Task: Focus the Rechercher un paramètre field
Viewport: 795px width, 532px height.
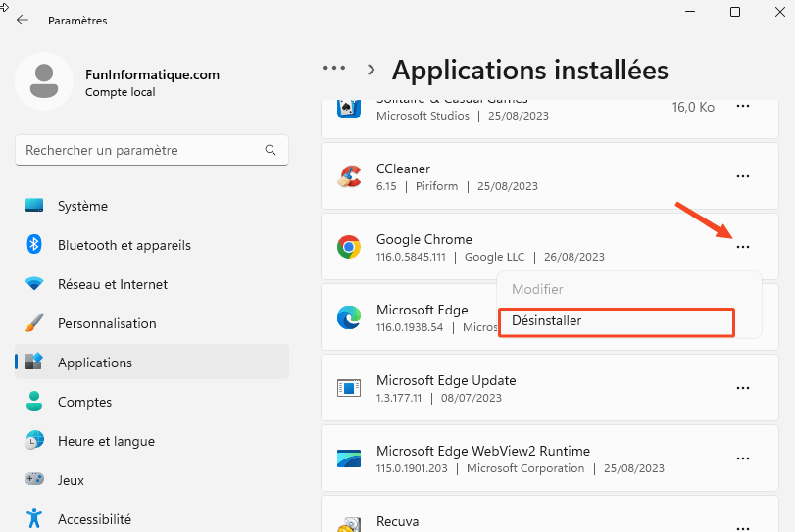Action: [137, 151]
